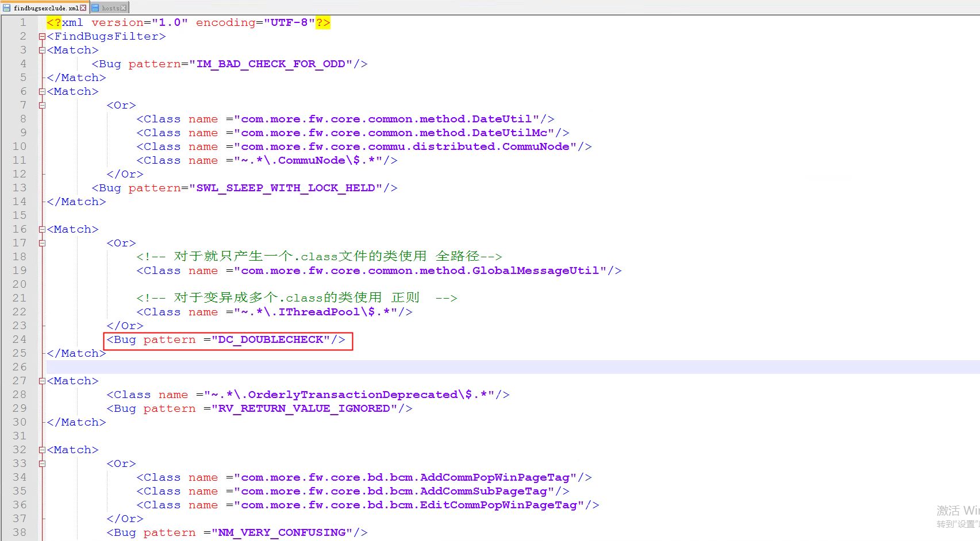Click the closing "</Or>" tag on line 23

pyautogui.click(x=125, y=326)
